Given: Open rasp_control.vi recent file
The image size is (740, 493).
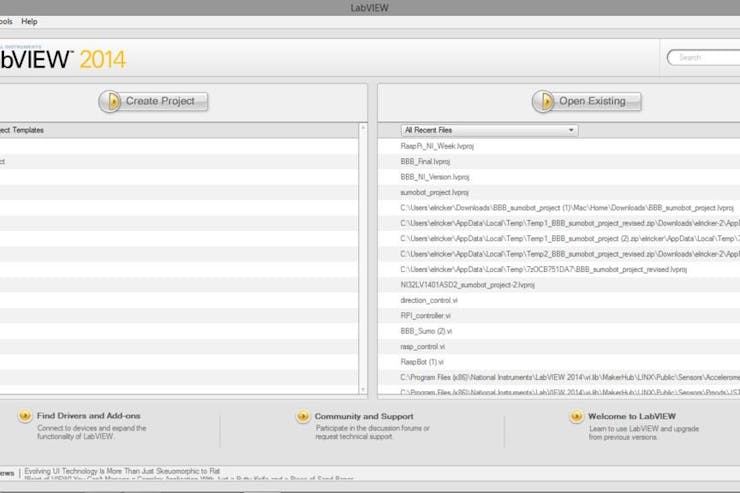Looking at the screenshot, I should 422,347.
